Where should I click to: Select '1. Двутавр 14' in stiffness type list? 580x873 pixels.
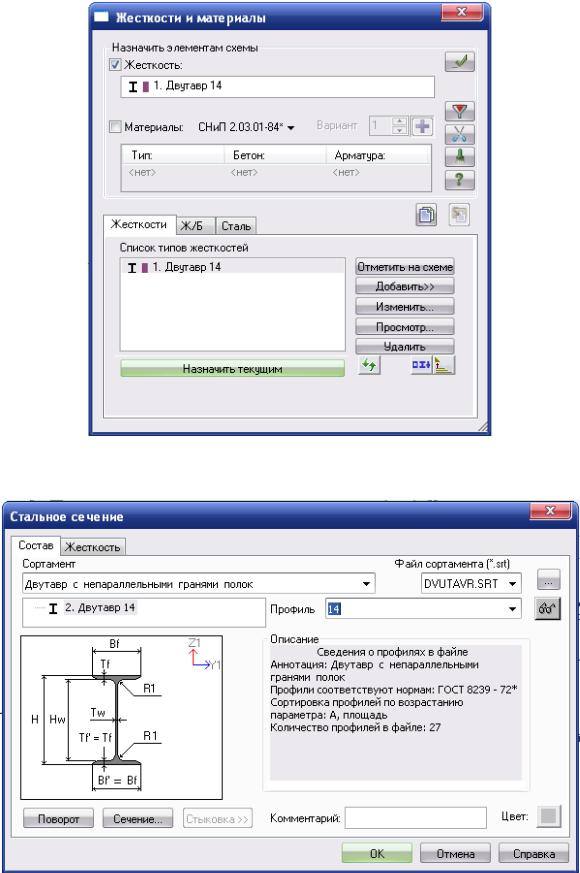233,267
